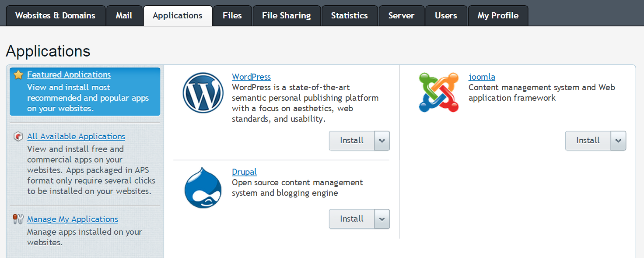Expand the WordPress Install dropdown arrow

pyautogui.click(x=382, y=141)
